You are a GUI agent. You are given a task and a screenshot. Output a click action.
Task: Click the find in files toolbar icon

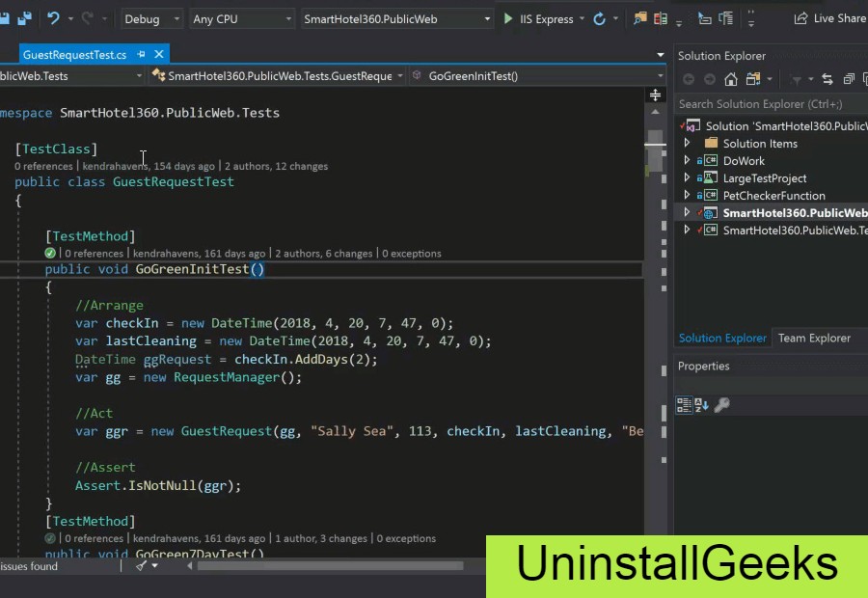[x=639, y=19]
